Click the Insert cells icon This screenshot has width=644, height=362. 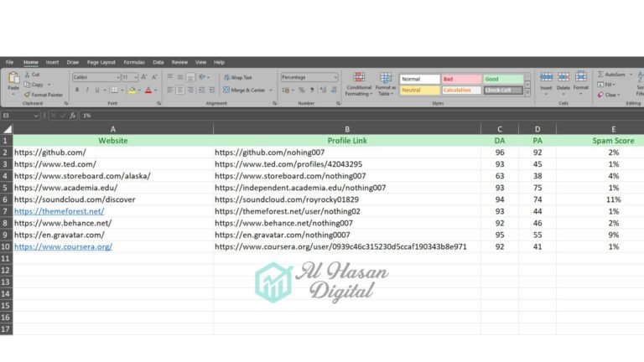coord(546,78)
